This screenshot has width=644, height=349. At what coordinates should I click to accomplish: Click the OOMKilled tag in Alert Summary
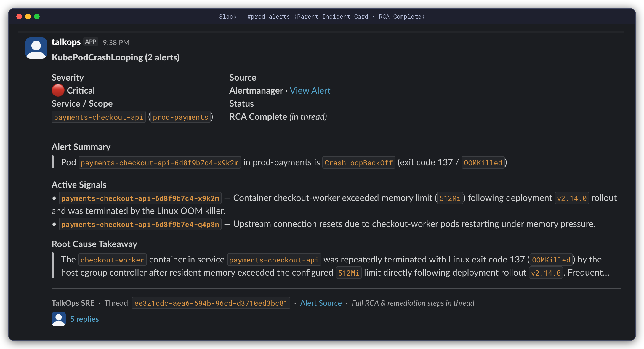[x=483, y=163]
